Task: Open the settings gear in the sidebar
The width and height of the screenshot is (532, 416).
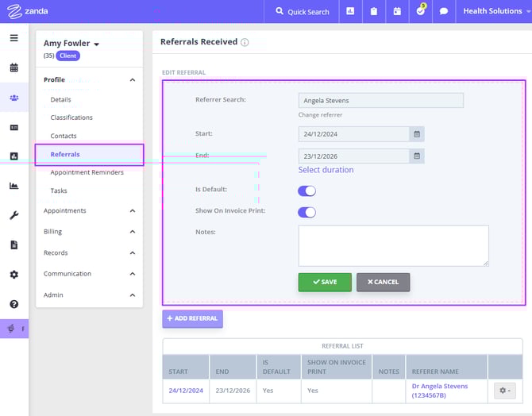Action: tap(13, 275)
